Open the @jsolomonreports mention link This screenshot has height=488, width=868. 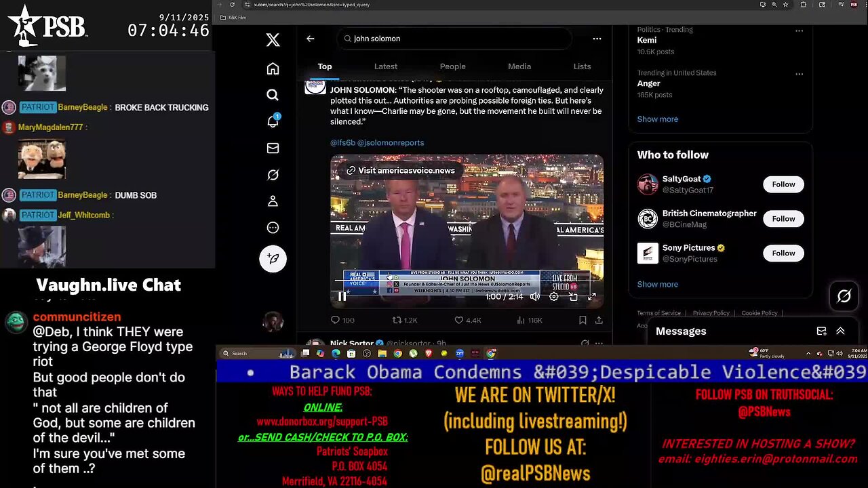point(391,142)
